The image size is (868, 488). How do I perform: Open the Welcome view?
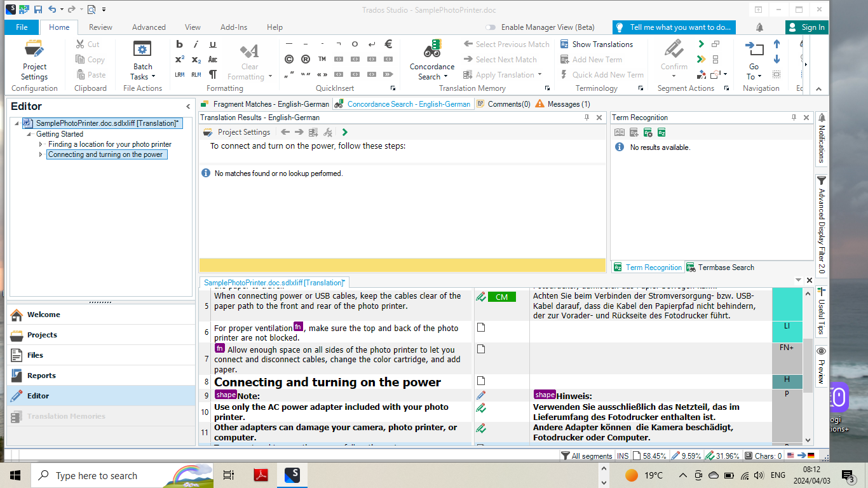pyautogui.click(x=101, y=315)
